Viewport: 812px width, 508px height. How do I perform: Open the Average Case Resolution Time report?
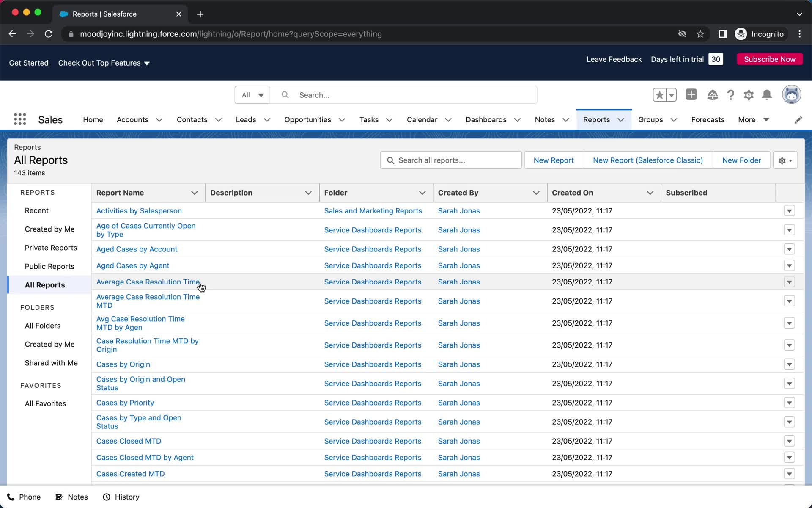click(x=148, y=282)
